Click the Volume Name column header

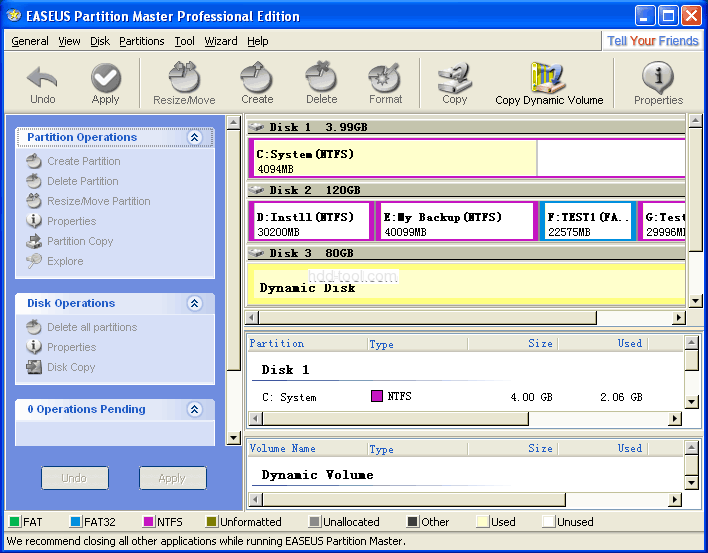pos(307,448)
